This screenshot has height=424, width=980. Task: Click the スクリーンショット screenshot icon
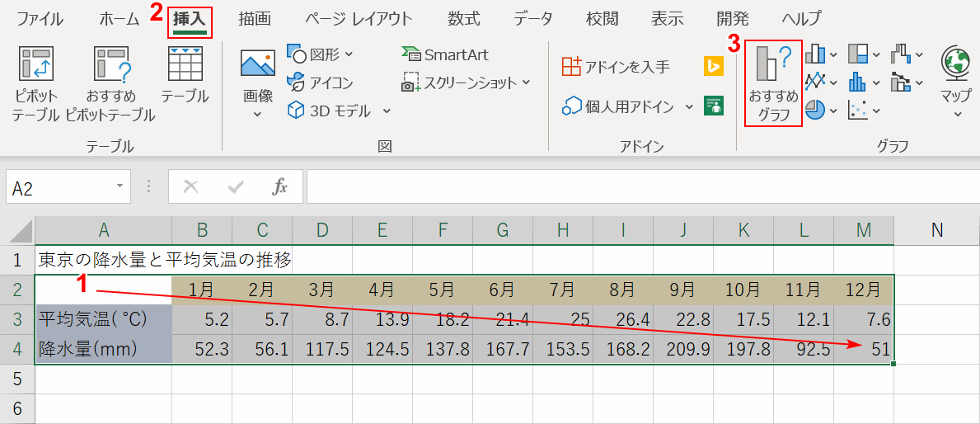tap(410, 82)
